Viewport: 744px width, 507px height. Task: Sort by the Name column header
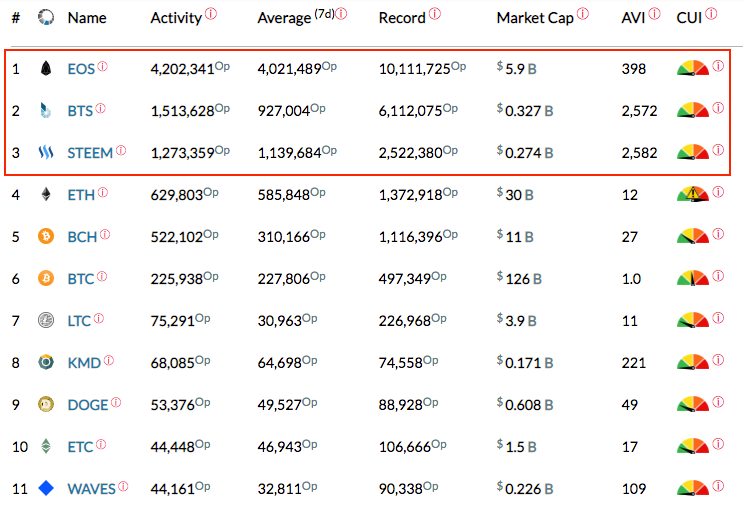[87, 18]
